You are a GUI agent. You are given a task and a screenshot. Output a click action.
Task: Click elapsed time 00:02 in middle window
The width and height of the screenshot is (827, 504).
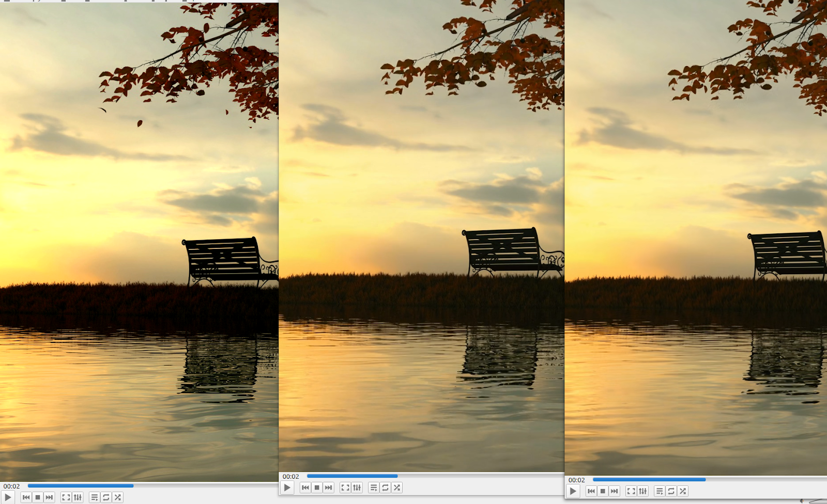coord(290,476)
